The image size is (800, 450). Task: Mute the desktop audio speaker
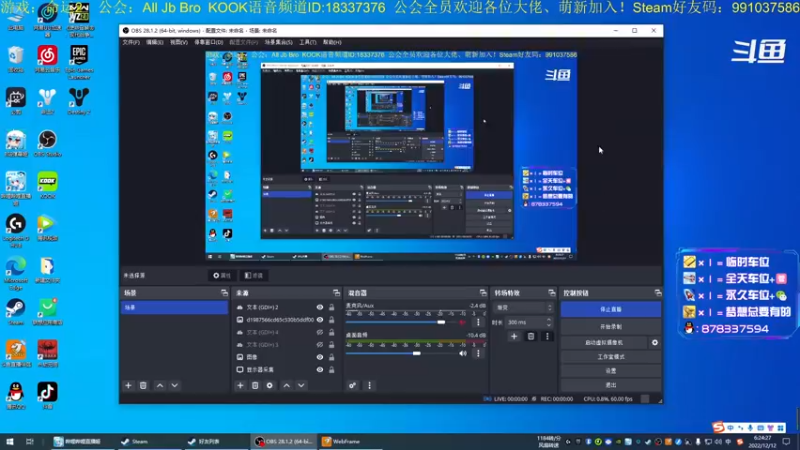pyautogui.click(x=463, y=353)
